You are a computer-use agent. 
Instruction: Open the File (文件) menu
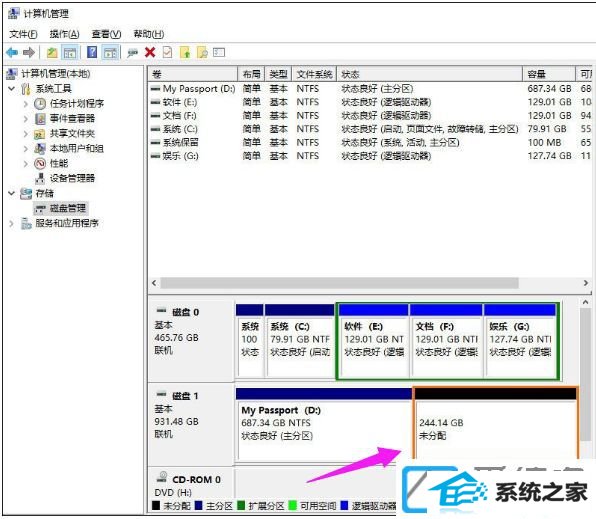click(23, 34)
